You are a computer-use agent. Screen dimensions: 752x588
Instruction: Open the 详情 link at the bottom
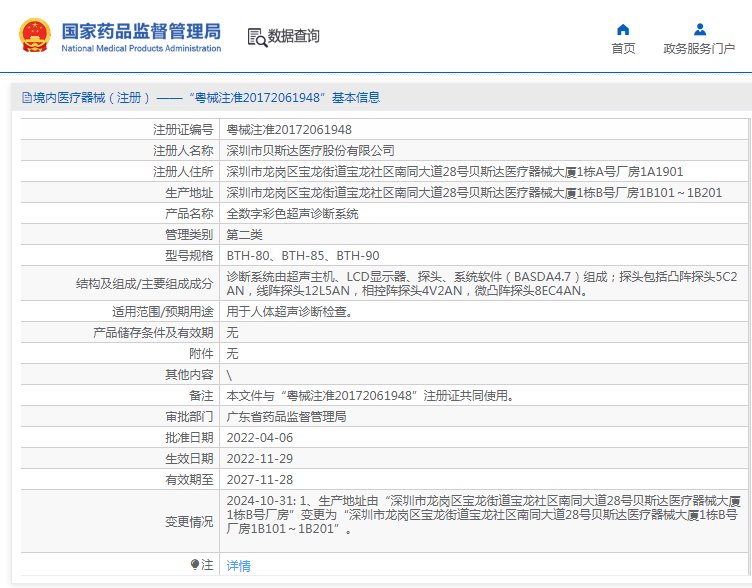tap(238, 566)
